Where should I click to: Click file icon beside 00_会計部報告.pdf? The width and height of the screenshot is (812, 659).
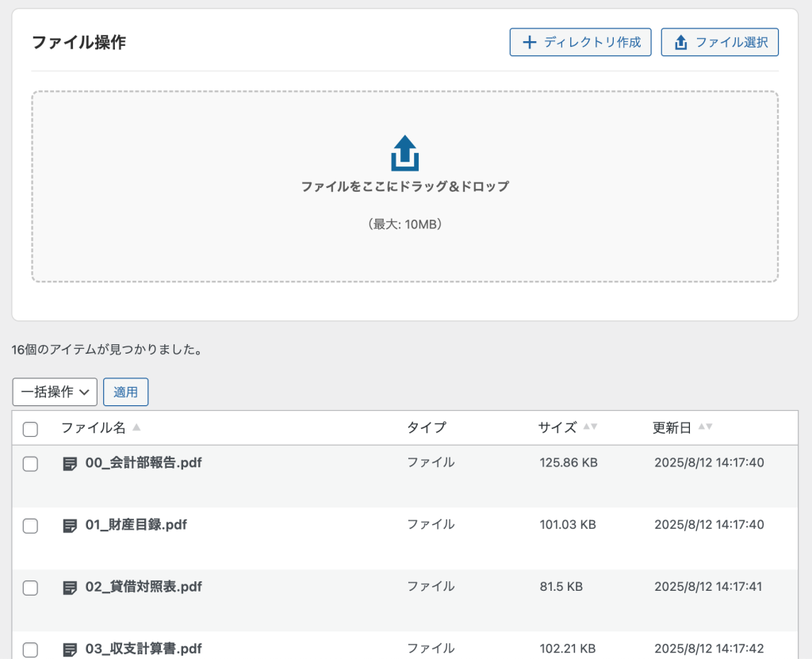pyautogui.click(x=70, y=463)
